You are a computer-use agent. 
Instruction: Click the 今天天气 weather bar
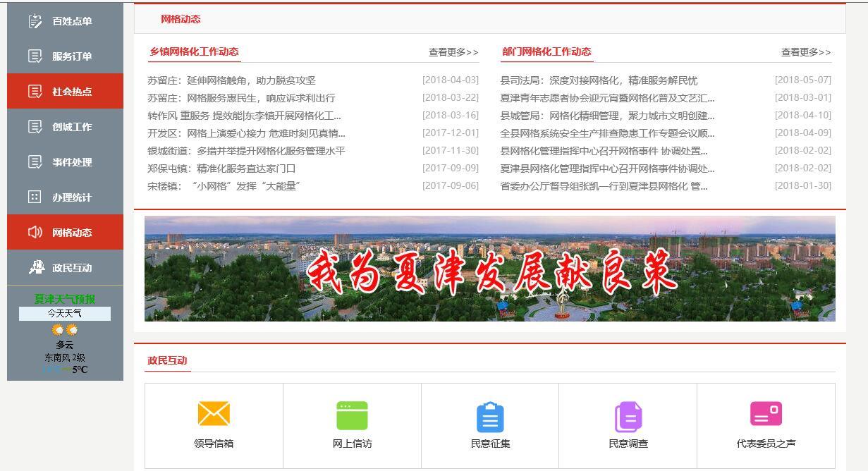(64, 313)
